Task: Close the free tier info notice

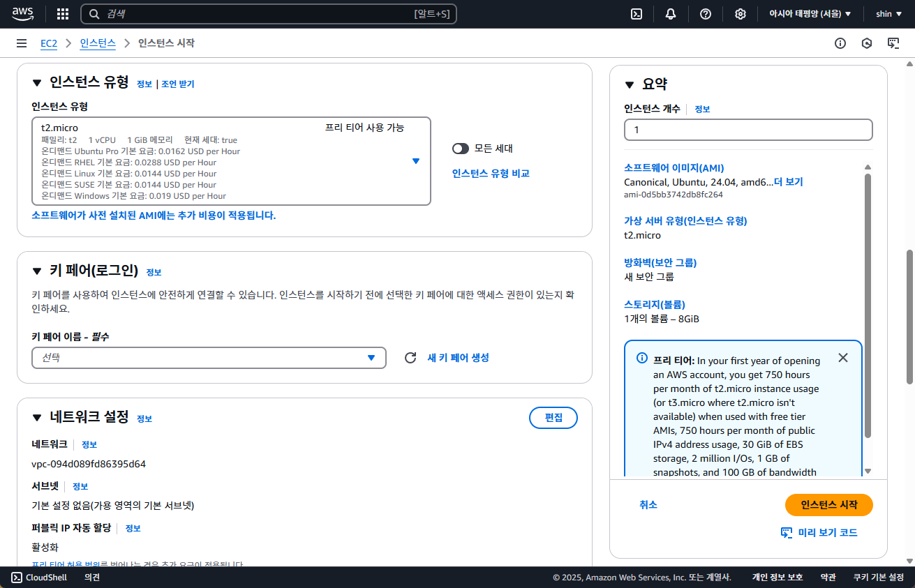Action: tap(843, 358)
